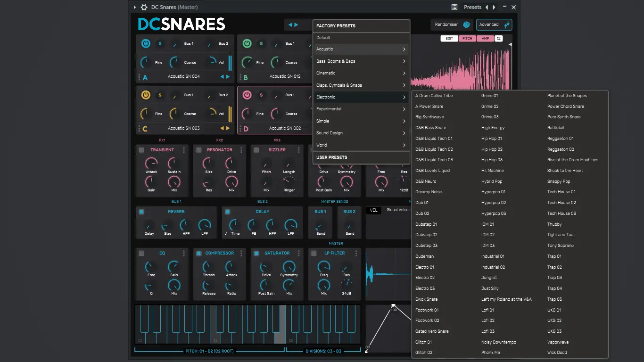
Task: Toggle power button of layer C
Action: tap(146, 95)
